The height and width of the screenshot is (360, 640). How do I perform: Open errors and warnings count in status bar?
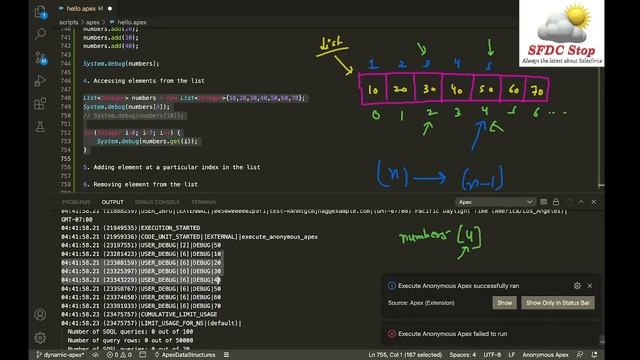click(x=119, y=355)
